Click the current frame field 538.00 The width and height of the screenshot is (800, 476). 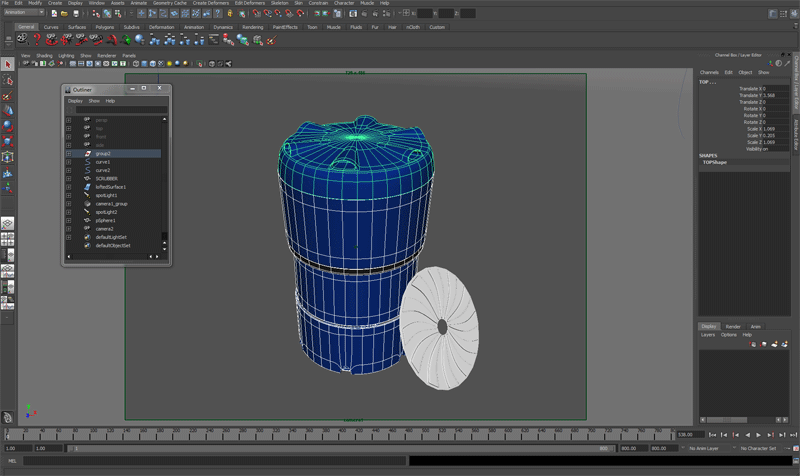(x=690, y=435)
